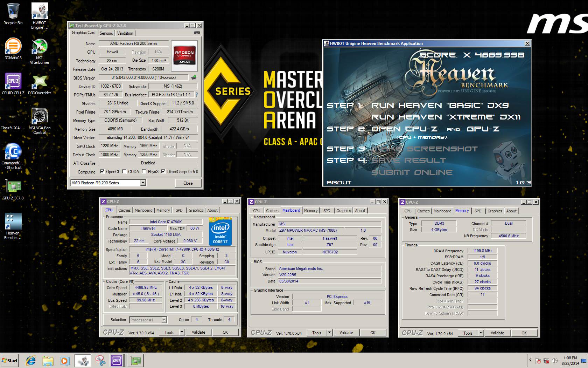
Task: Click OPEN CPU-Z in Heaven app
Action: coord(404,129)
